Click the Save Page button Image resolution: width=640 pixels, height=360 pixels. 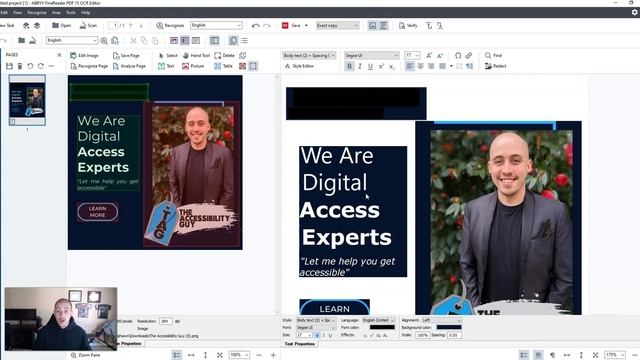click(126, 55)
